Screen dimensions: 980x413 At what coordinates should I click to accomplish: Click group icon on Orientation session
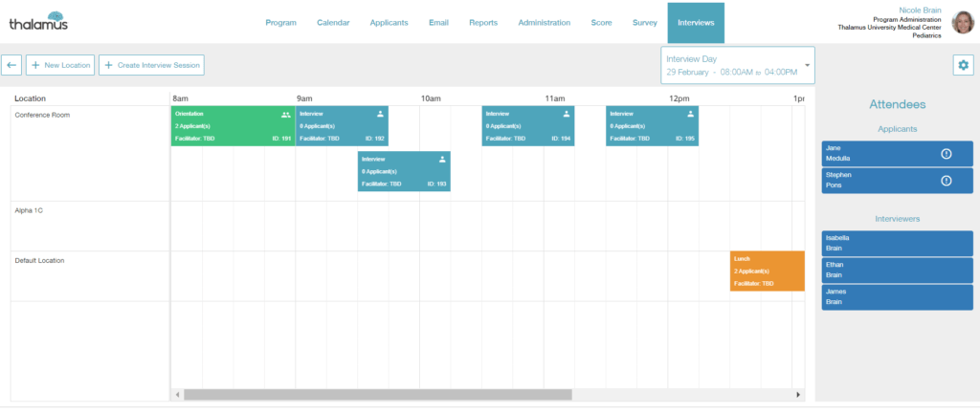(x=285, y=114)
